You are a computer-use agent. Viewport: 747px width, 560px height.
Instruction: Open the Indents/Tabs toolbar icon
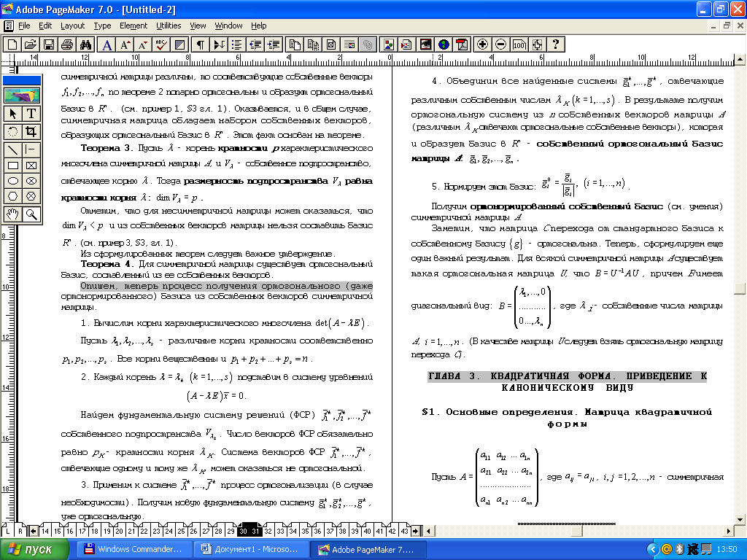[x=219, y=44]
